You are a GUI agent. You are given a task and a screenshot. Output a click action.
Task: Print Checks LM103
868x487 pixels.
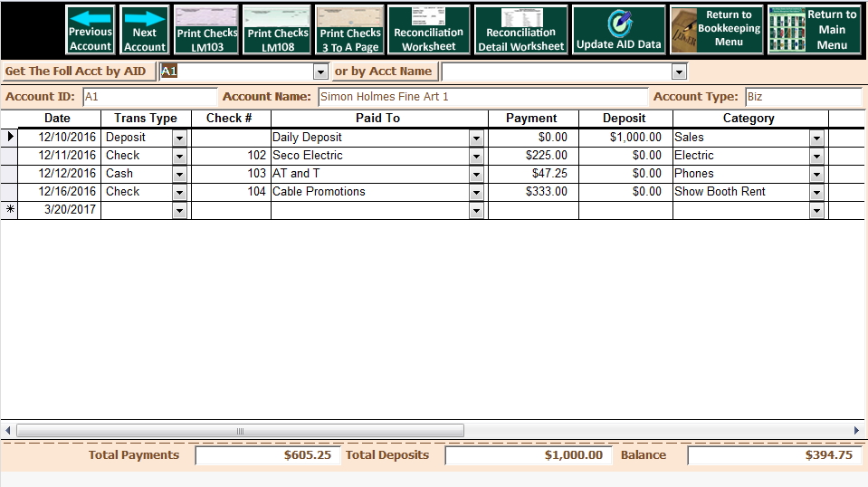(206, 30)
